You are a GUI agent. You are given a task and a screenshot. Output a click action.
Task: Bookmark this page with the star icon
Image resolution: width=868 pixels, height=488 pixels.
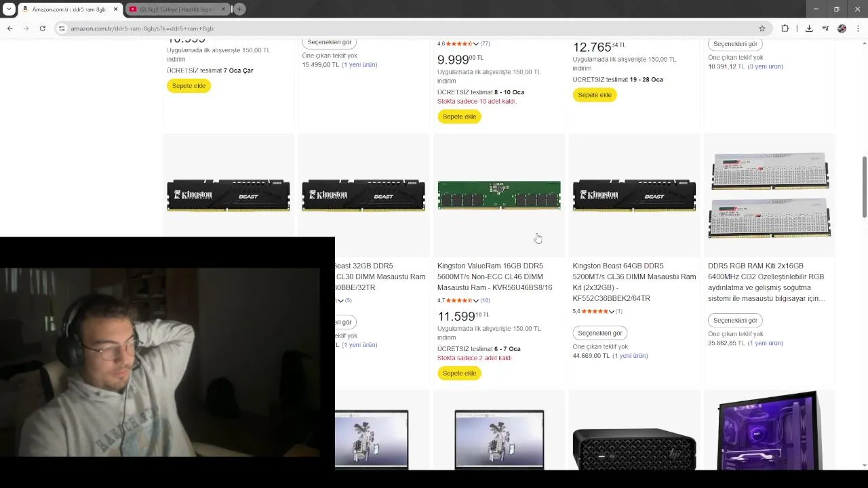coord(762,28)
